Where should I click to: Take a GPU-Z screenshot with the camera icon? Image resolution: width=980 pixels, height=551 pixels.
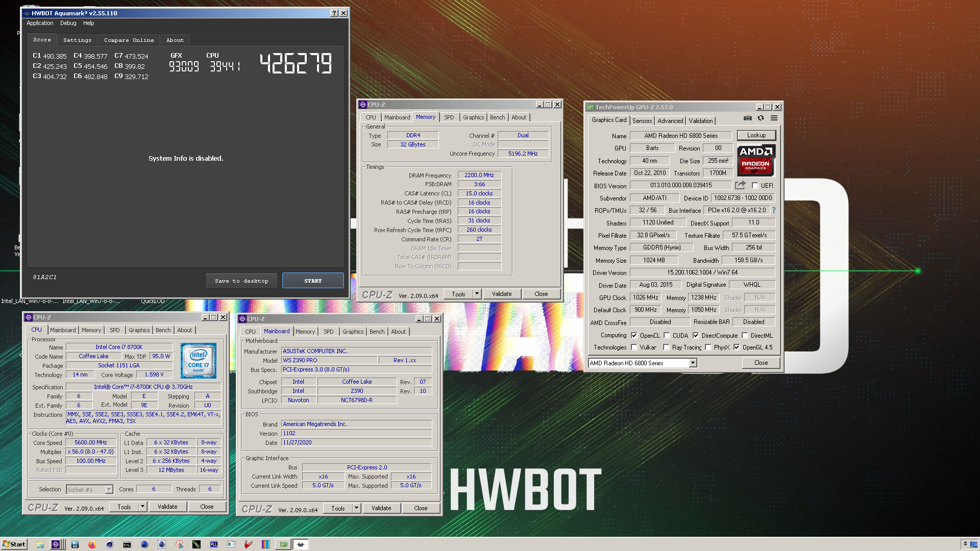747,118
